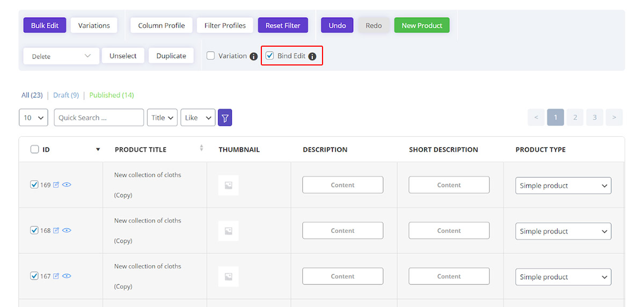This screenshot has height=307, width=644.
Task: View product 168 via eye icon
Action: (67, 230)
